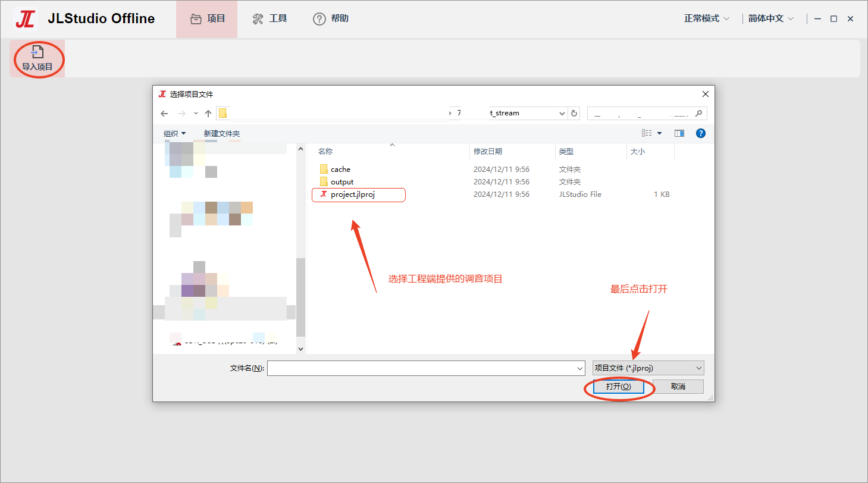Go back in the file dialog
Screen dimensions: 868x483
pyautogui.click(x=165, y=114)
